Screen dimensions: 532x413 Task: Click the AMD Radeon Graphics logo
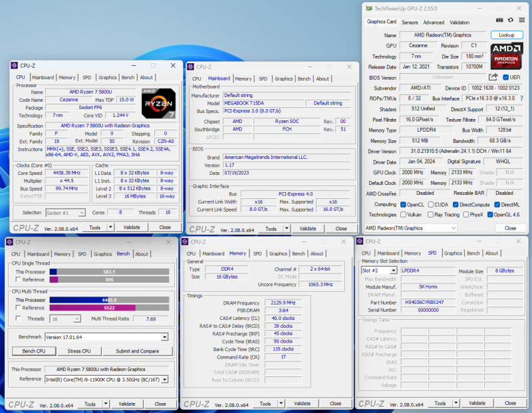point(506,56)
